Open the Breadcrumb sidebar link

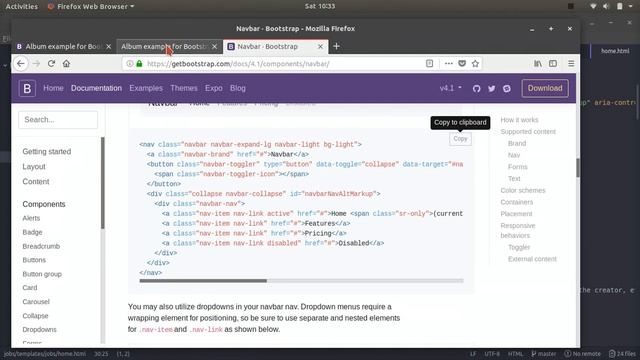tap(41, 246)
